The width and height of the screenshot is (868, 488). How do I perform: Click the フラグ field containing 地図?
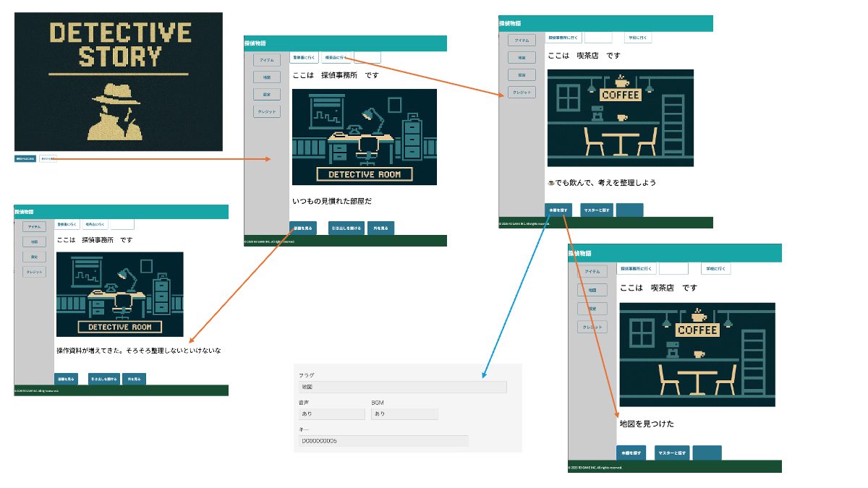coord(402,388)
